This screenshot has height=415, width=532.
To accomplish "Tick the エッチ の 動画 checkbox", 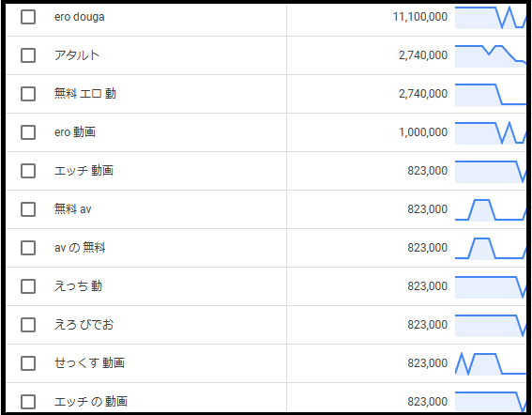I will click(28, 402).
